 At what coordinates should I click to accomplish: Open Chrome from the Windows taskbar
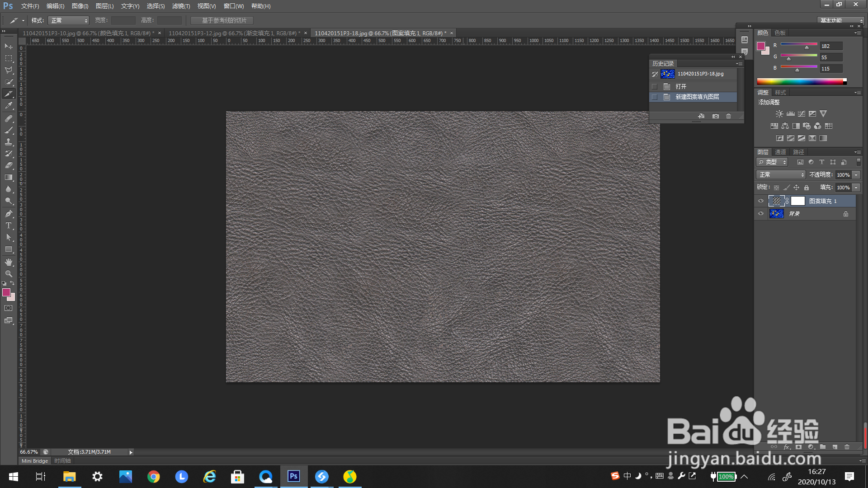tap(153, 477)
